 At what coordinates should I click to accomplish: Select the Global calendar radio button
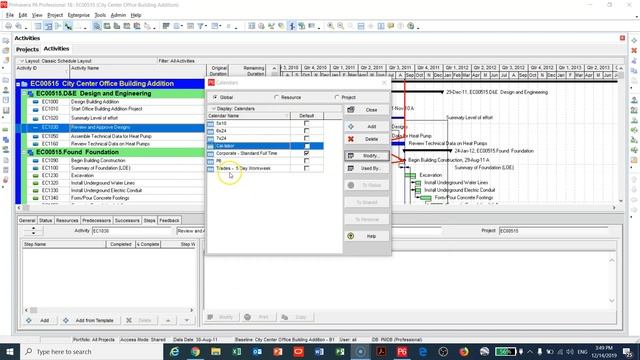coord(215,98)
